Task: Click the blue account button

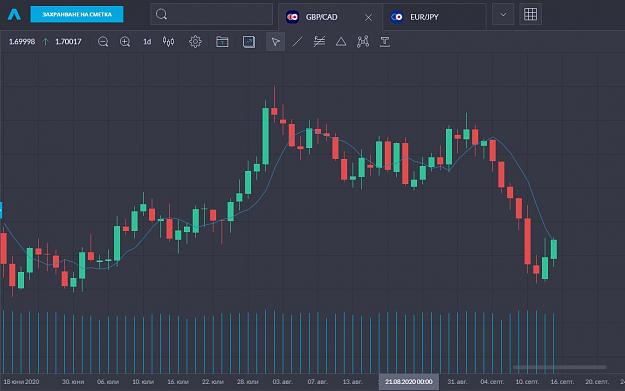Action: click(x=77, y=14)
